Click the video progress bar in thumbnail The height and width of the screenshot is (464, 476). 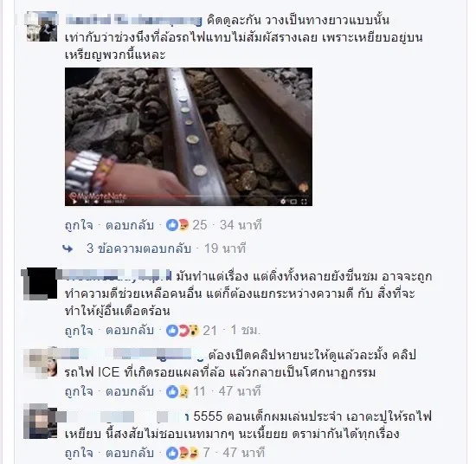[x=189, y=197]
